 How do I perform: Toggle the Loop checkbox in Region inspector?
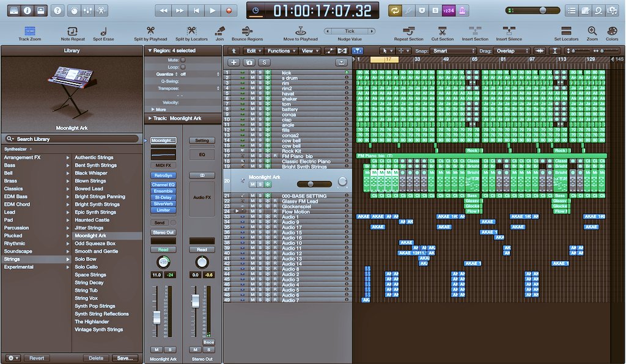183,67
